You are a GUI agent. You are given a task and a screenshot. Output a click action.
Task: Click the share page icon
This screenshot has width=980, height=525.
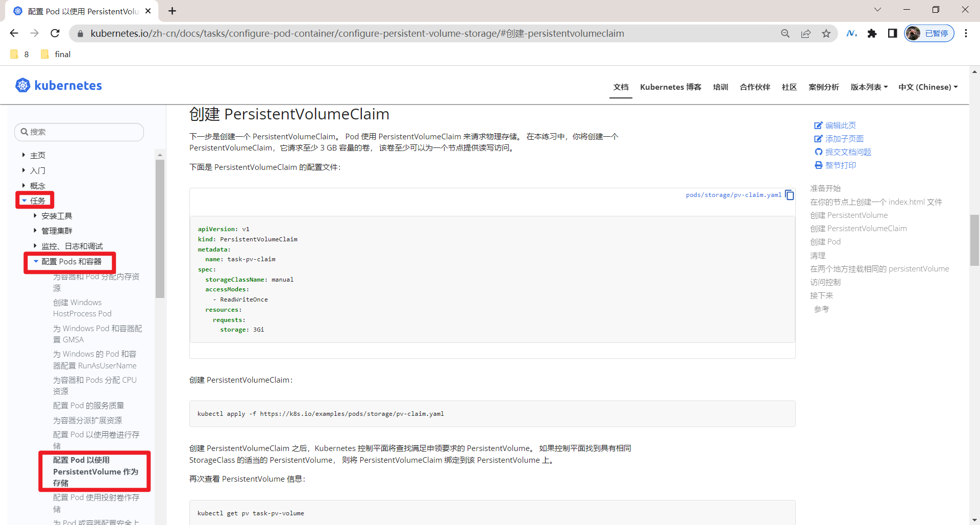(x=806, y=34)
